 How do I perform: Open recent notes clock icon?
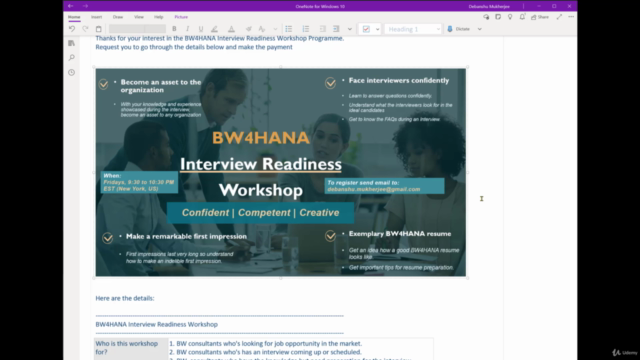72,73
